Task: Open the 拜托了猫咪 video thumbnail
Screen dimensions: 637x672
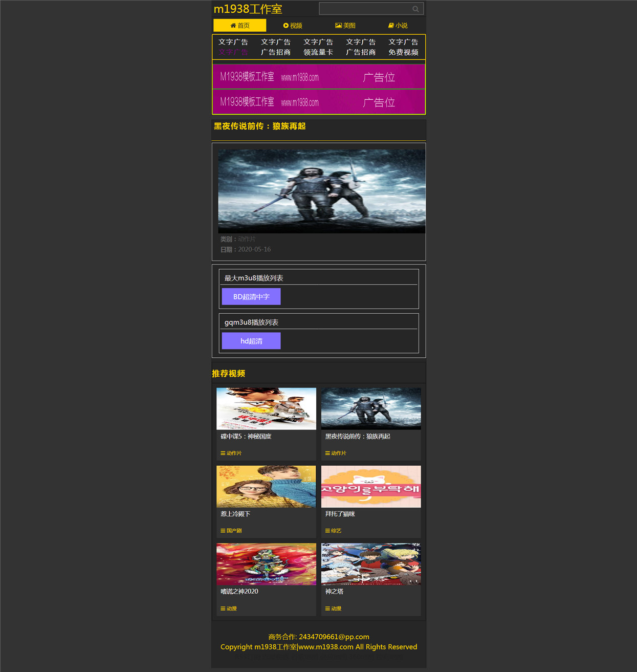Action: 371,487
